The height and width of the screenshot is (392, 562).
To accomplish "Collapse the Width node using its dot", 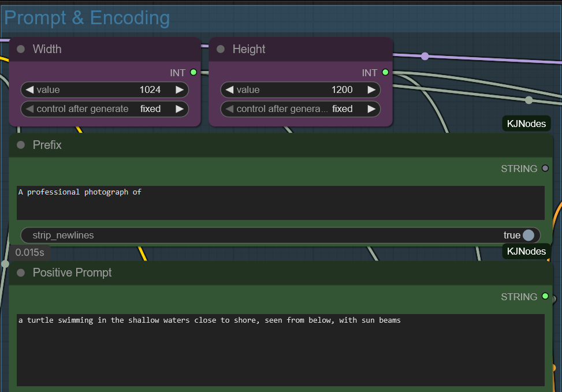I will click(21, 50).
